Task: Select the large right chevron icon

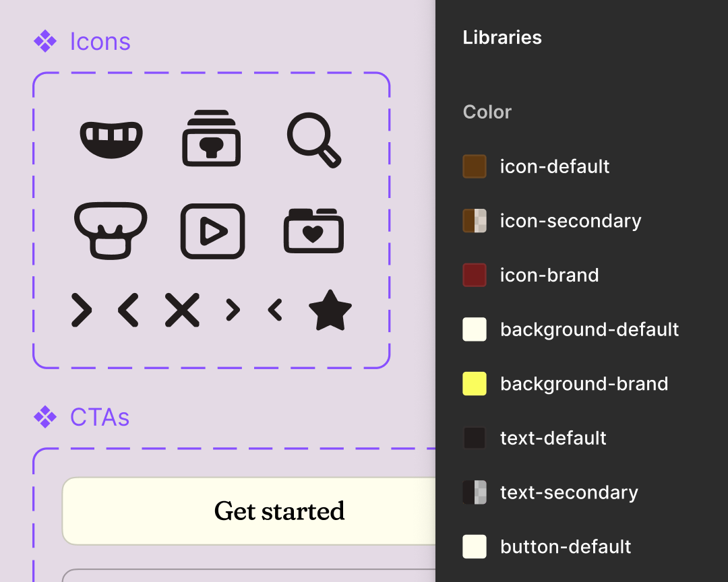Action: coord(81,310)
